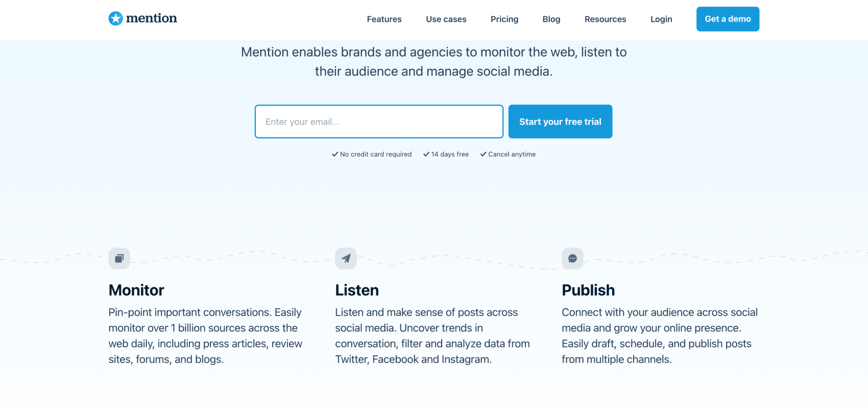Expand the Resources navigation item
The height and width of the screenshot is (408, 868).
606,19
